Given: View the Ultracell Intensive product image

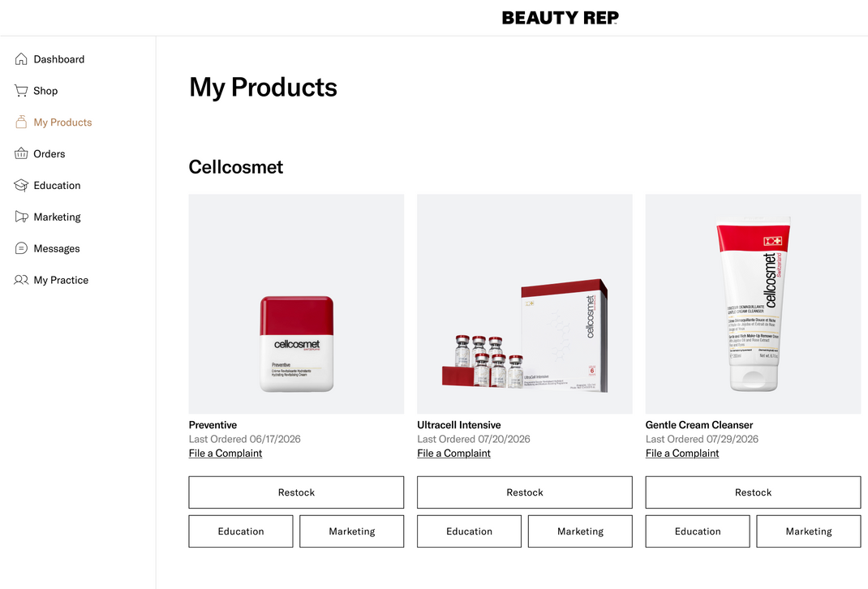Looking at the screenshot, I should (x=525, y=304).
